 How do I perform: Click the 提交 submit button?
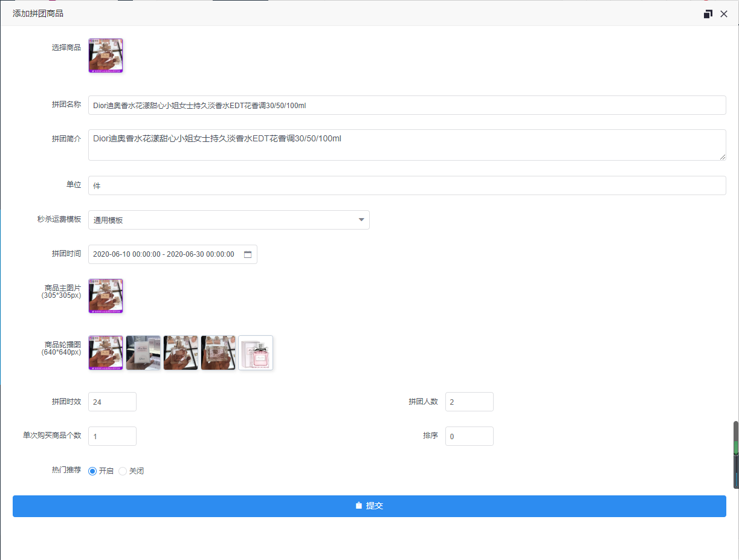click(x=369, y=506)
